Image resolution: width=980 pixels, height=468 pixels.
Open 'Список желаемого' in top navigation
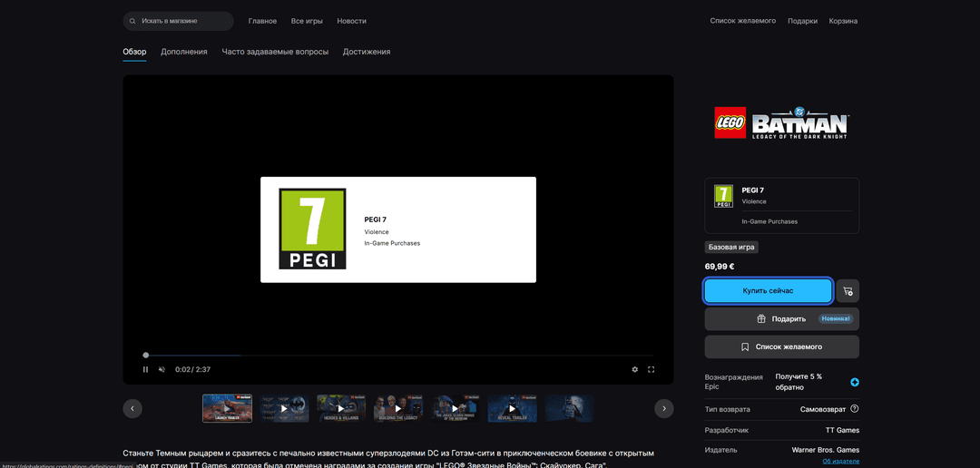tap(742, 21)
